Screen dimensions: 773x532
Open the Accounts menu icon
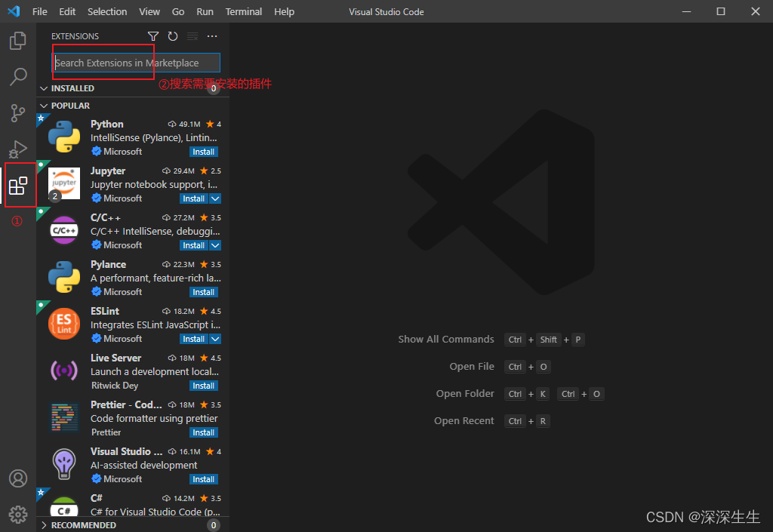point(18,478)
